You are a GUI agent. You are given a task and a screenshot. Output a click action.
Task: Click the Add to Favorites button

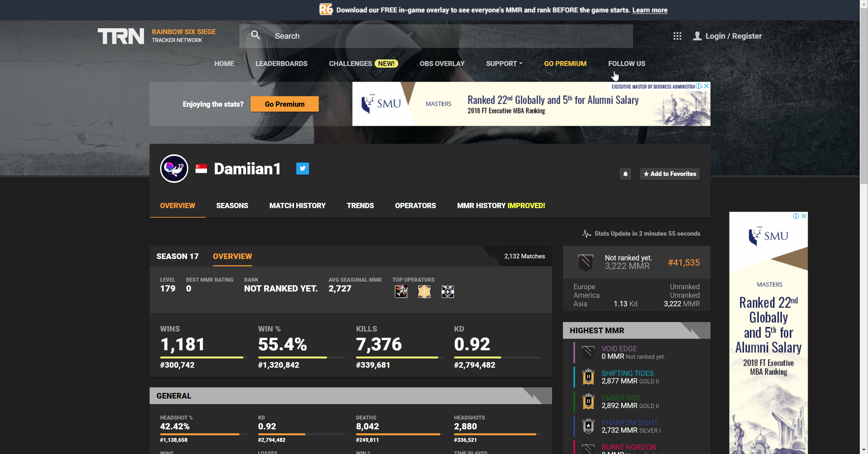[x=670, y=174]
